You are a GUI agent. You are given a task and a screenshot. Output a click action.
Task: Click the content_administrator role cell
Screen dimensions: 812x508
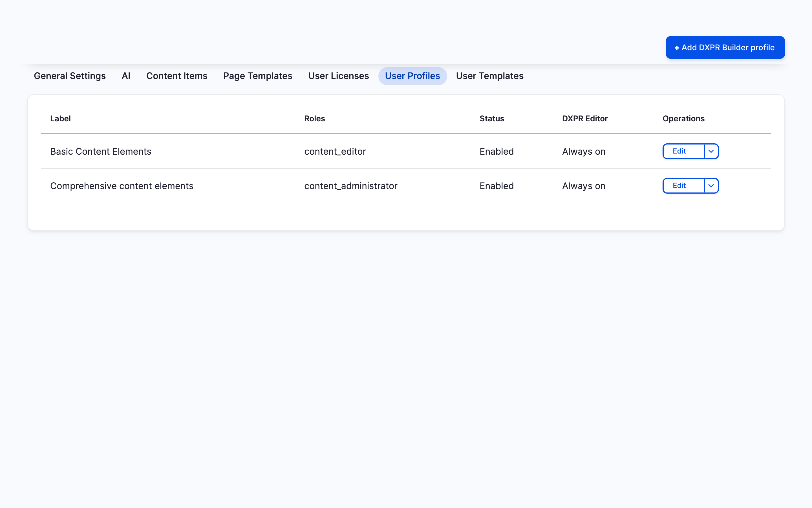coord(351,186)
